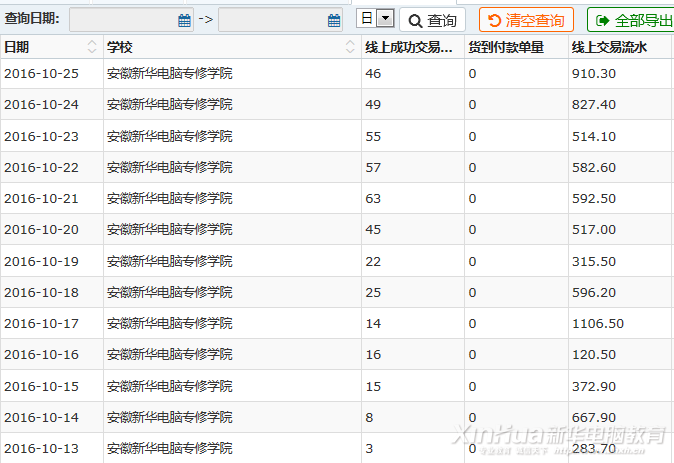Open the end date calendar picker
This screenshot has width=674, height=463.
tap(333, 20)
